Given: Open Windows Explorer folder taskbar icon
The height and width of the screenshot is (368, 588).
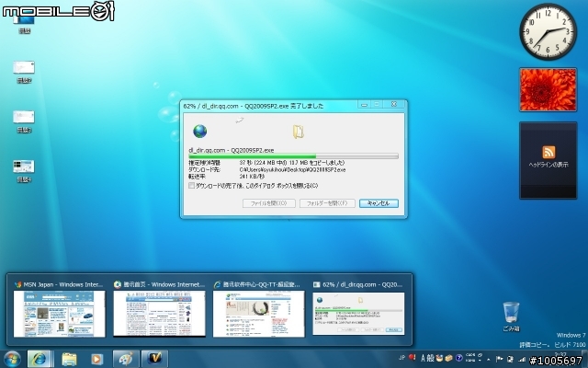Looking at the screenshot, I should [69, 359].
